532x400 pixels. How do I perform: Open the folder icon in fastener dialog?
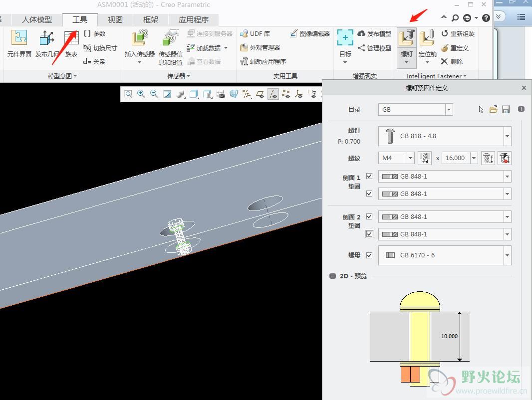(x=493, y=109)
